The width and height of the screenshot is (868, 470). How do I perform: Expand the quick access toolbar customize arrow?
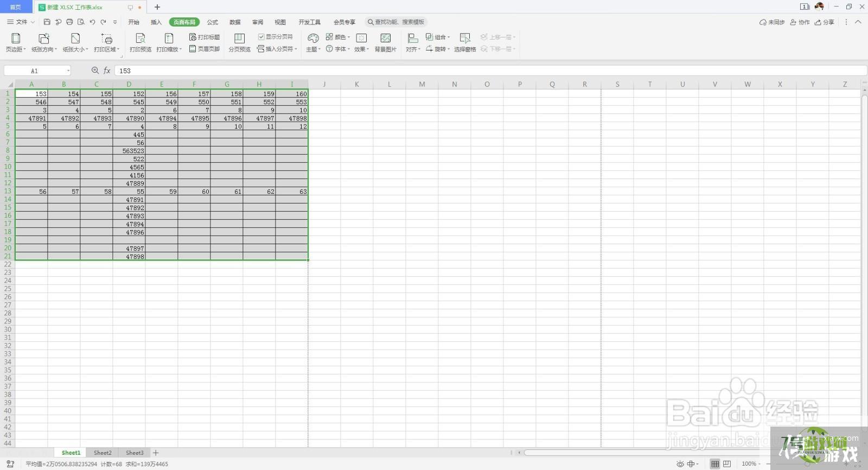(x=115, y=22)
